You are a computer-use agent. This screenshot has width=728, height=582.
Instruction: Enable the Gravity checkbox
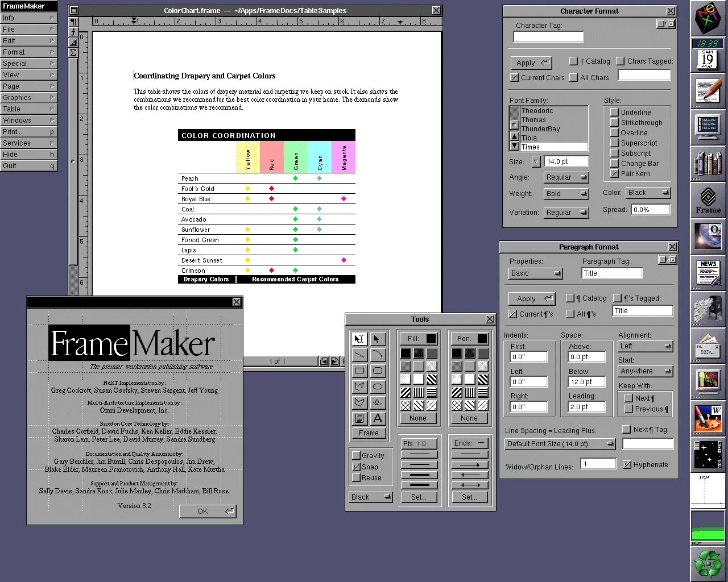coord(356,455)
